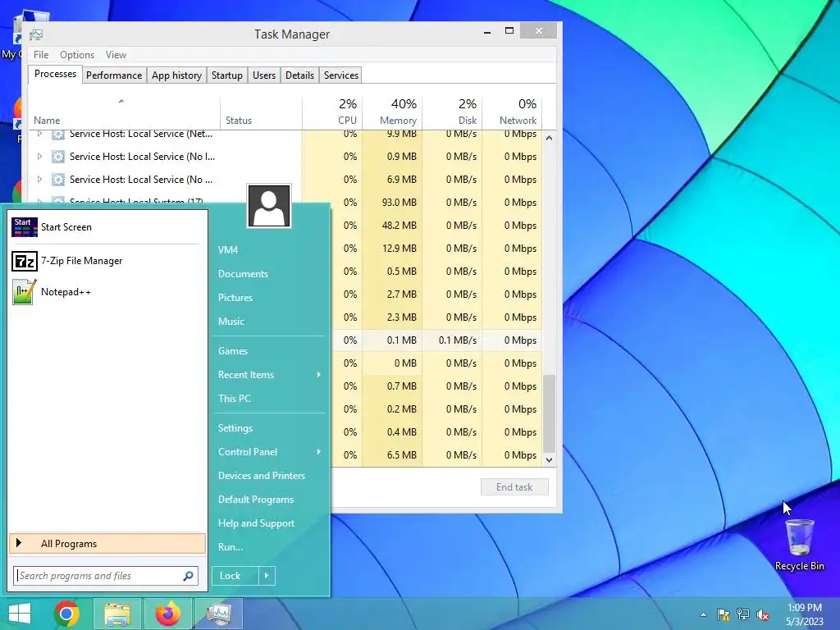Open Games from start menu
The height and width of the screenshot is (630, 840).
(x=233, y=351)
